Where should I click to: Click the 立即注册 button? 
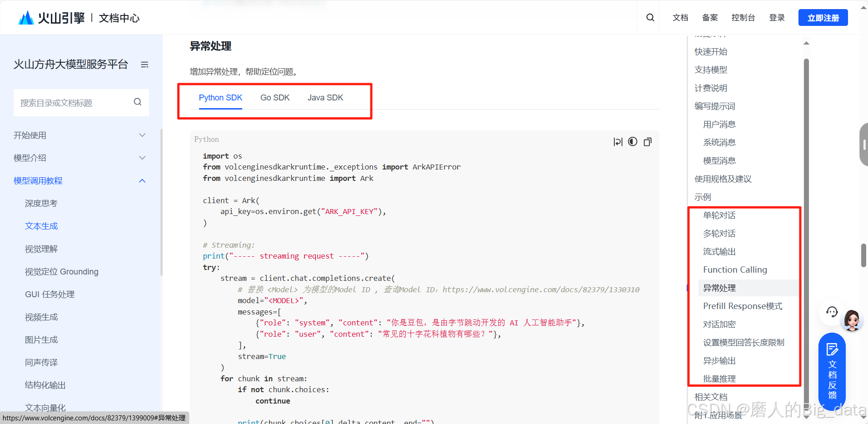pos(823,18)
